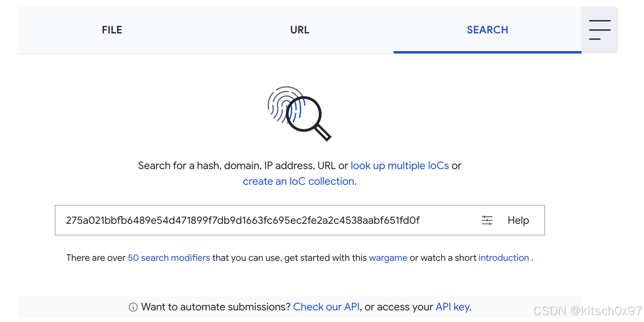Select the SEARCH tab
Viewport: 644px width, 322px height.
pos(487,30)
